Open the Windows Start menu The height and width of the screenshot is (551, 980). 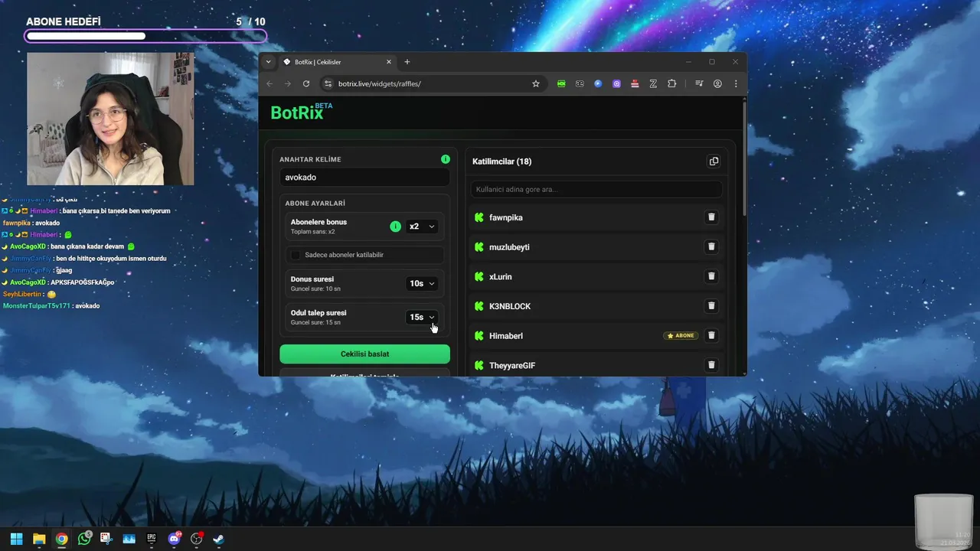(16, 539)
